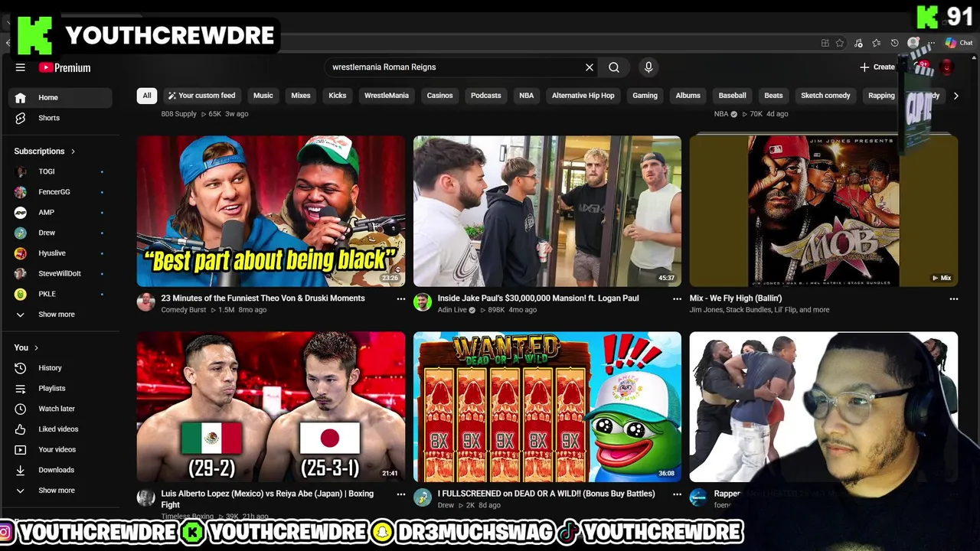Click the Comedy Burst channel avatar
980x551 pixels.
point(146,302)
